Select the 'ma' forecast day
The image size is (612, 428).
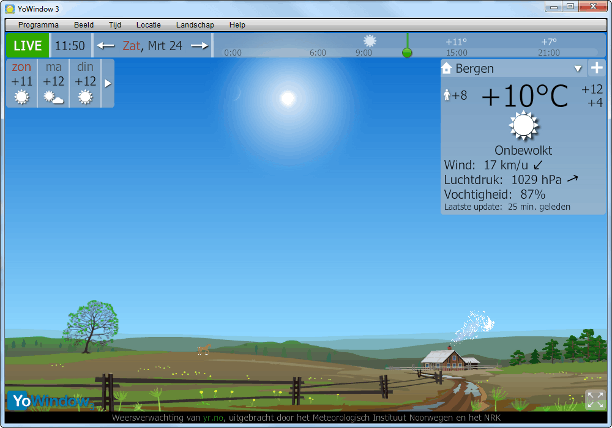53,83
